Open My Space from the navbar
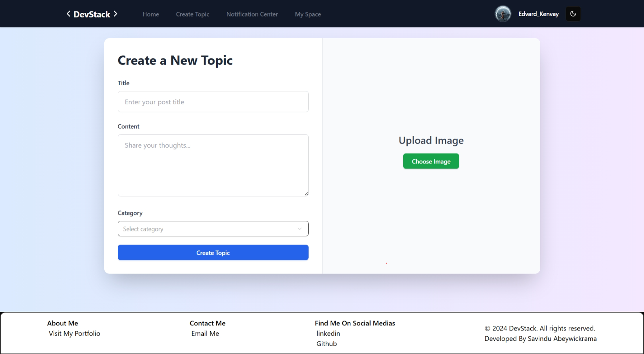Viewport: 644px width, 354px height. point(308,14)
